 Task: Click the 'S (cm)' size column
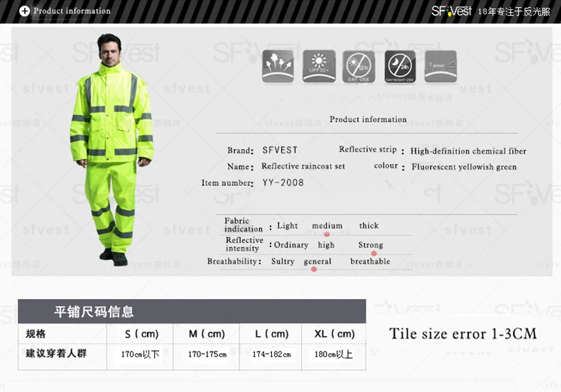coord(142,334)
